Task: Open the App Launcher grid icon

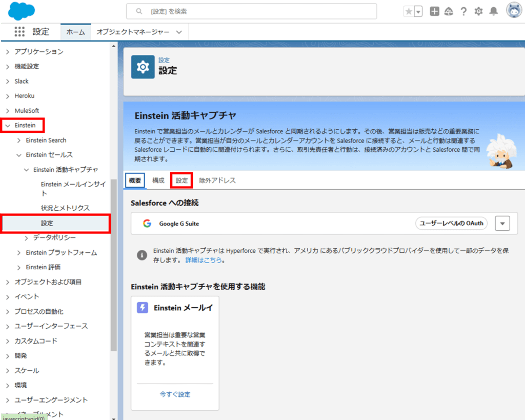Action: [19, 32]
